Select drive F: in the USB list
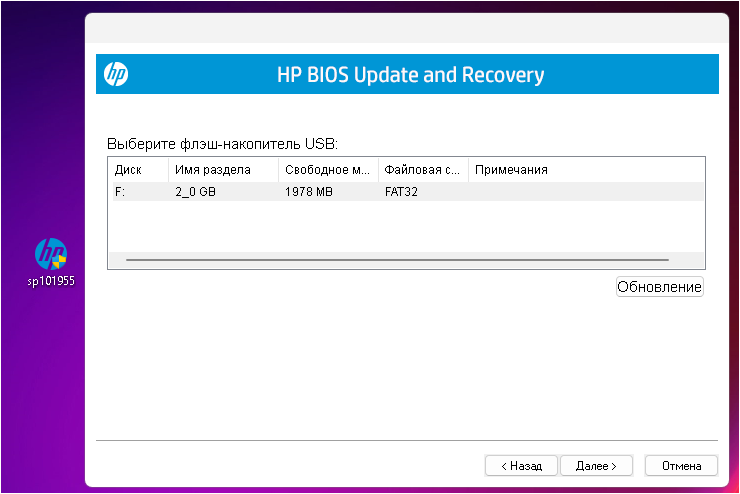 tap(408, 192)
